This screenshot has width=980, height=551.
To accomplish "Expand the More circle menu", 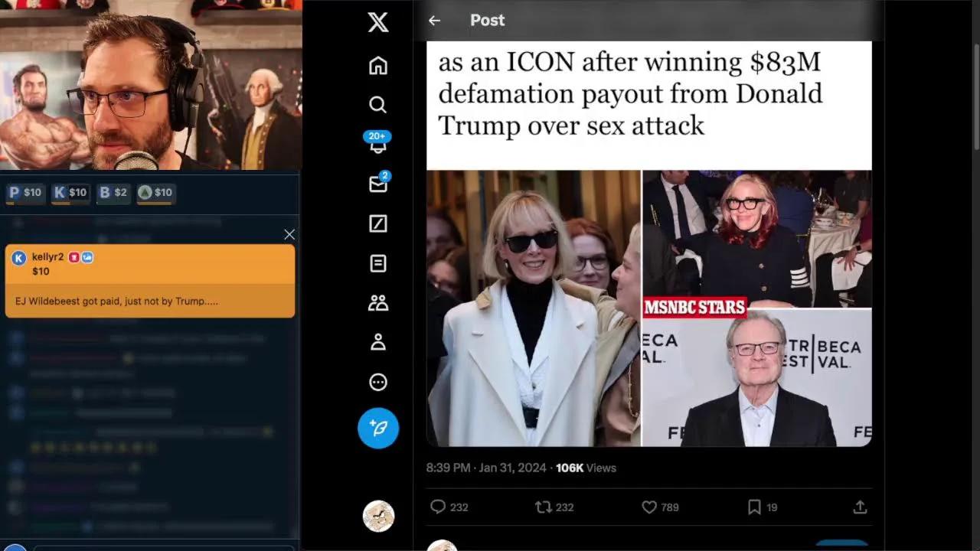I will point(377,383).
